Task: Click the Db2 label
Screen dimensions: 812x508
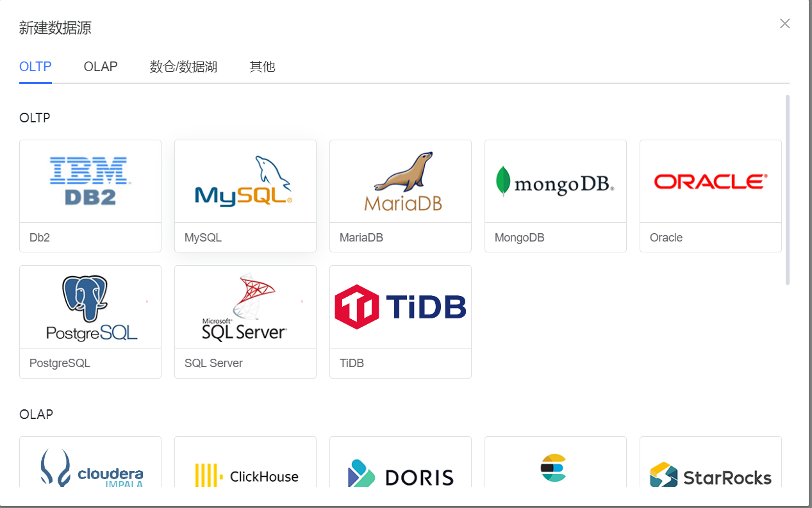Action: (x=40, y=238)
